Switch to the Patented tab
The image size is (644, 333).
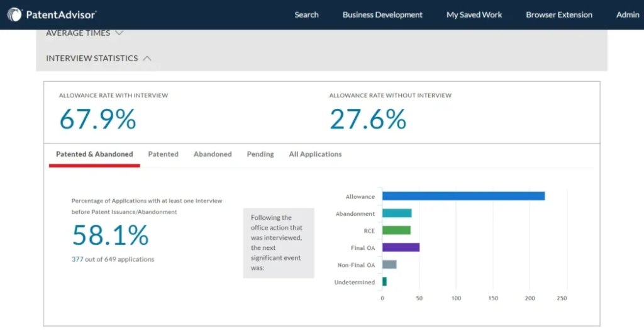[163, 154]
